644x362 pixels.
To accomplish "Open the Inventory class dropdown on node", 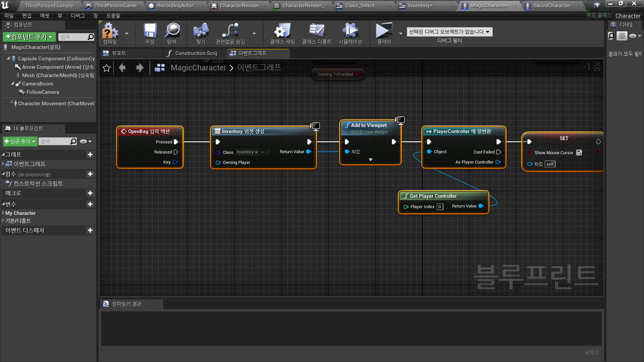I will (247, 152).
